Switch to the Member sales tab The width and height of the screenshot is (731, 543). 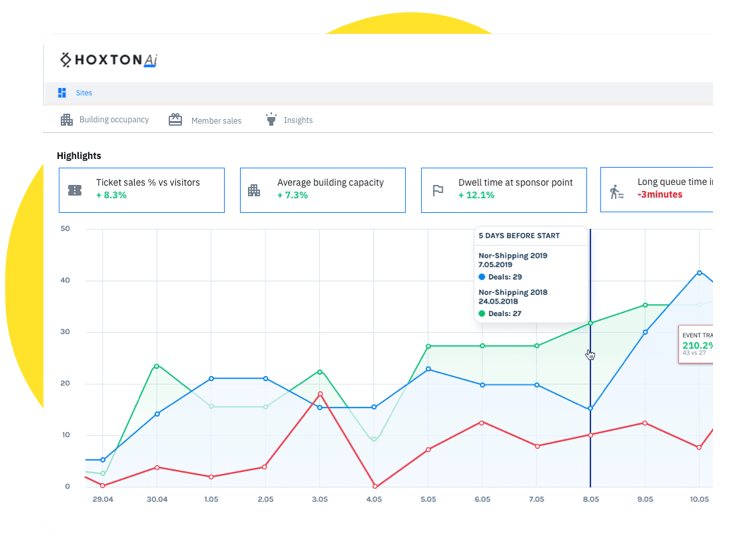[216, 121]
